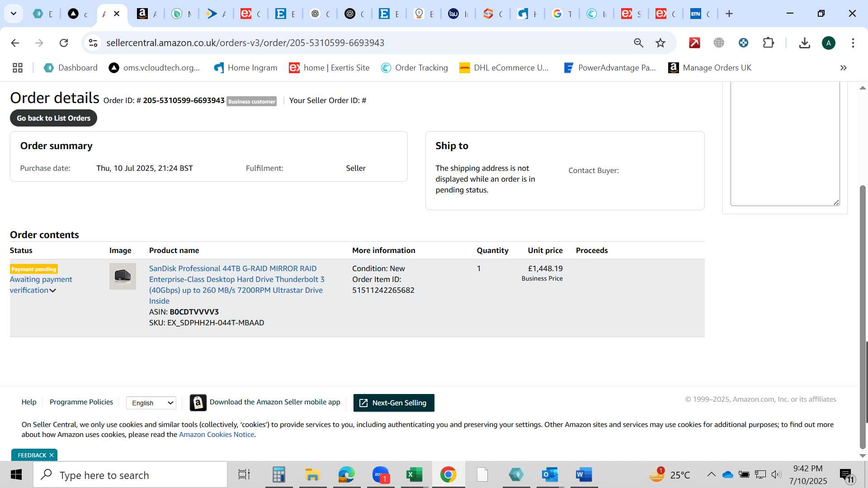The width and height of the screenshot is (868, 488).
Task: Expand Awaiting payment verification status
Action: 41,285
